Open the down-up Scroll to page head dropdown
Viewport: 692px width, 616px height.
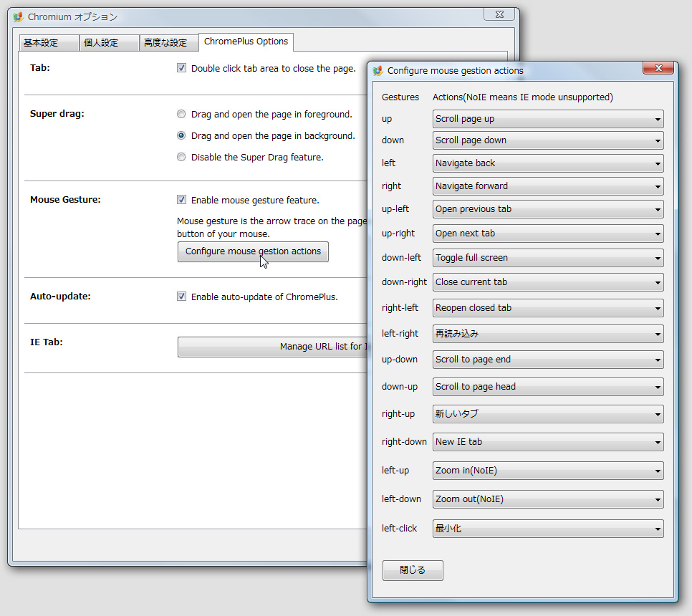click(x=548, y=387)
